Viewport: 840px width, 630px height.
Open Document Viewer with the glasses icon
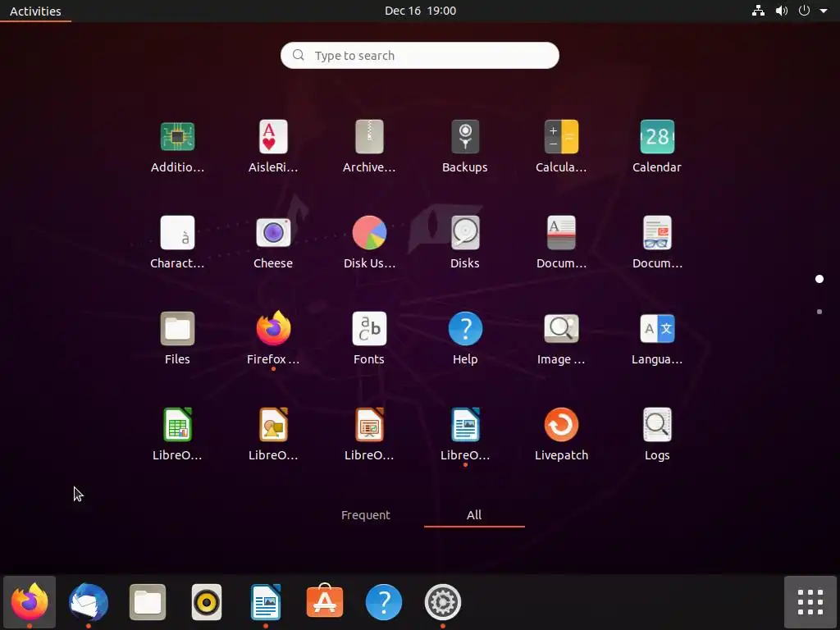(x=657, y=232)
